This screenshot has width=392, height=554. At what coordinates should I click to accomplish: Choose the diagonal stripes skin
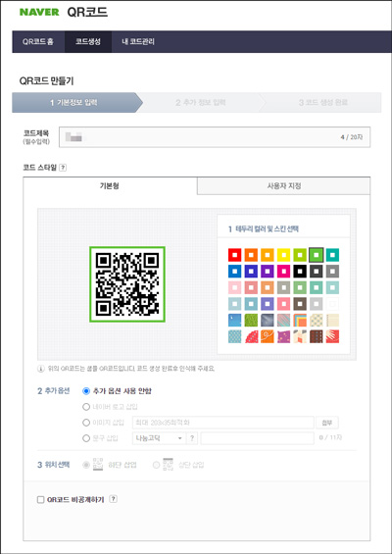click(283, 320)
